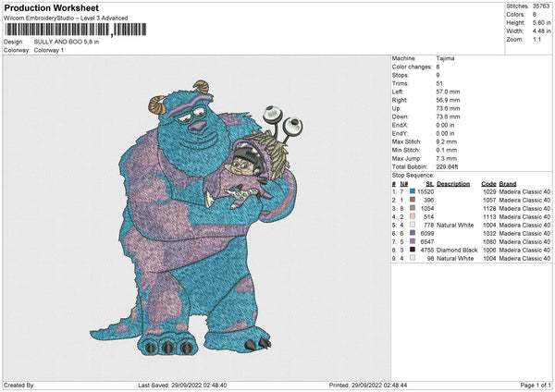
Task: Click Total Bobbin value '229.84ft'
Action: click(x=447, y=166)
